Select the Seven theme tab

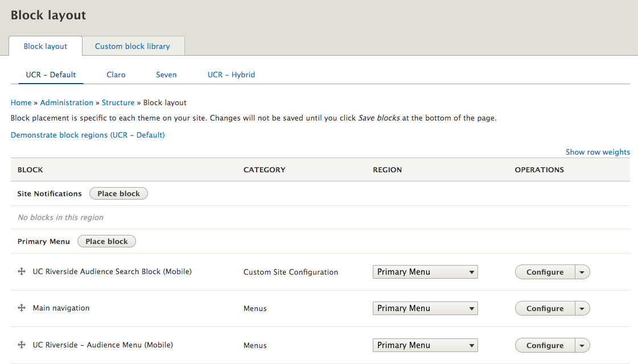[x=166, y=75]
